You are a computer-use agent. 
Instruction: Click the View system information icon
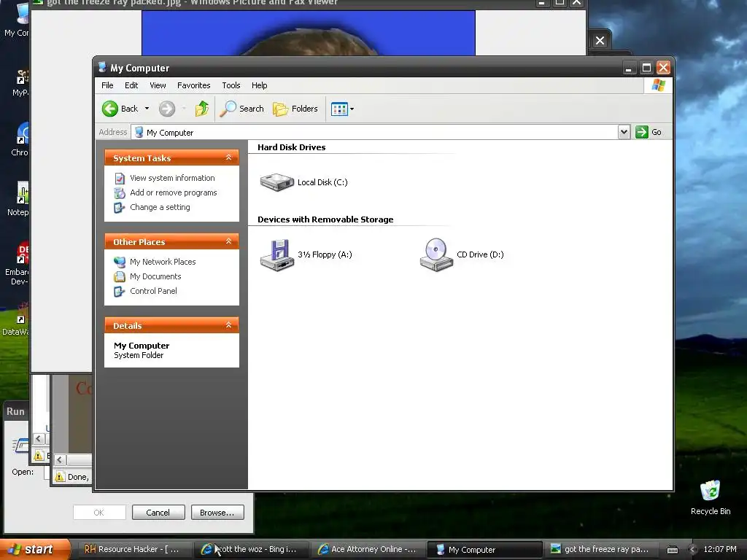tap(120, 178)
